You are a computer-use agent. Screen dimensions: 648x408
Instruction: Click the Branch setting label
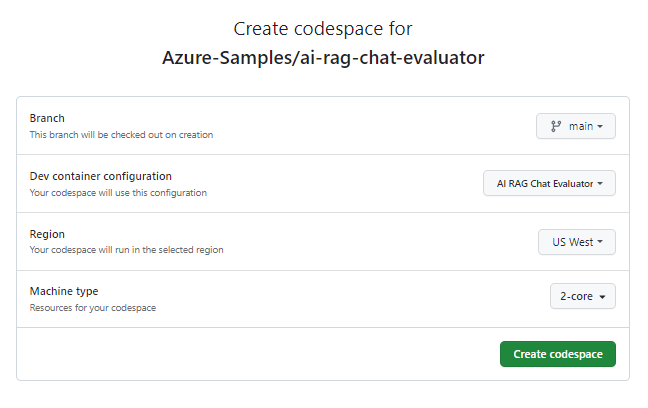[x=47, y=118]
